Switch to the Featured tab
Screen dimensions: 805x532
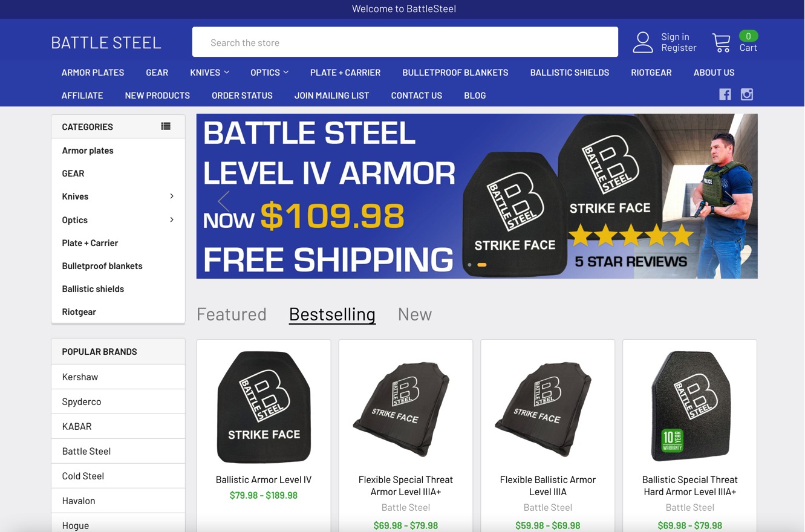pyautogui.click(x=232, y=314)
